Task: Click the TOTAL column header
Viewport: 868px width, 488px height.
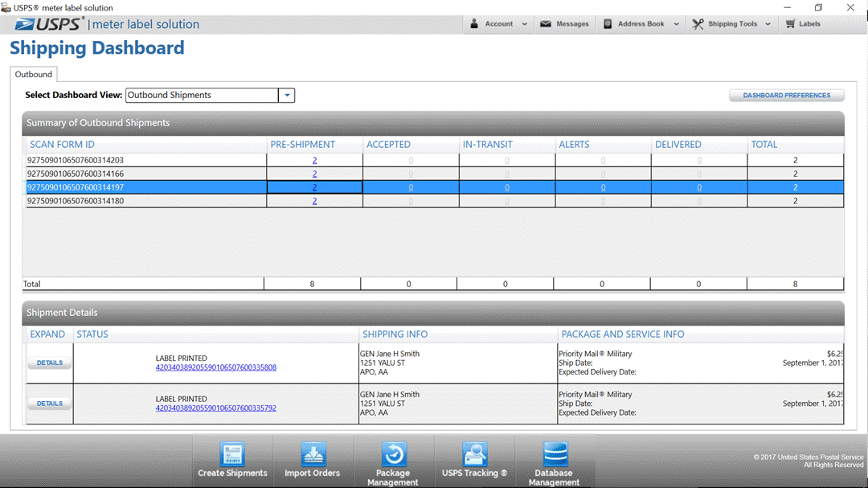Action: point(764,144)
